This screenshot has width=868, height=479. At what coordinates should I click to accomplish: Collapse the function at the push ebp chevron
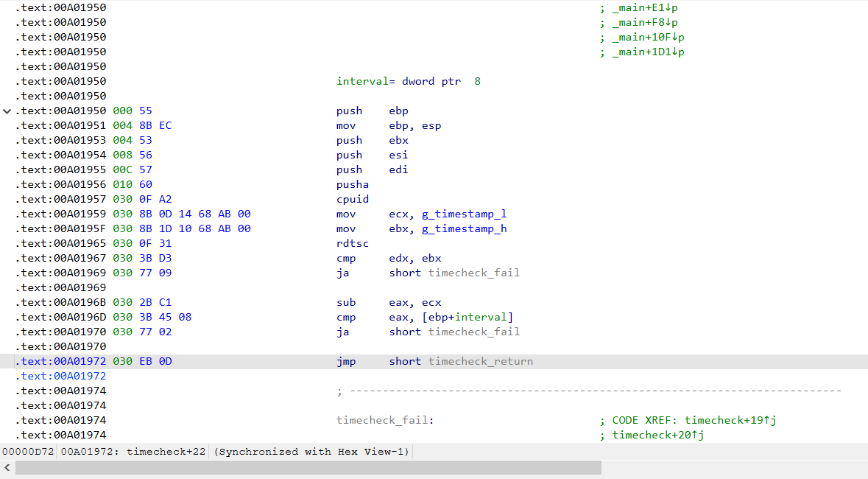pyautogui.click(x=7, y=111)
